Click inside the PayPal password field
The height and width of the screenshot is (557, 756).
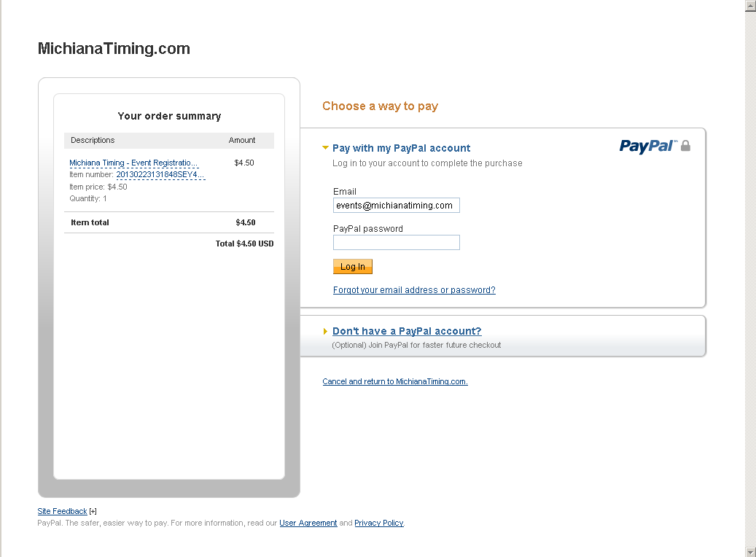coord(396,242)
